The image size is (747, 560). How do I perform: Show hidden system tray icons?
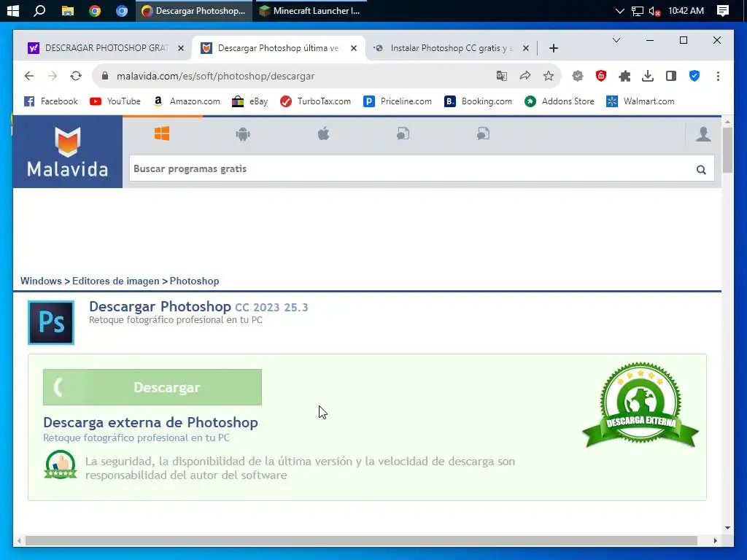[619, 10]
